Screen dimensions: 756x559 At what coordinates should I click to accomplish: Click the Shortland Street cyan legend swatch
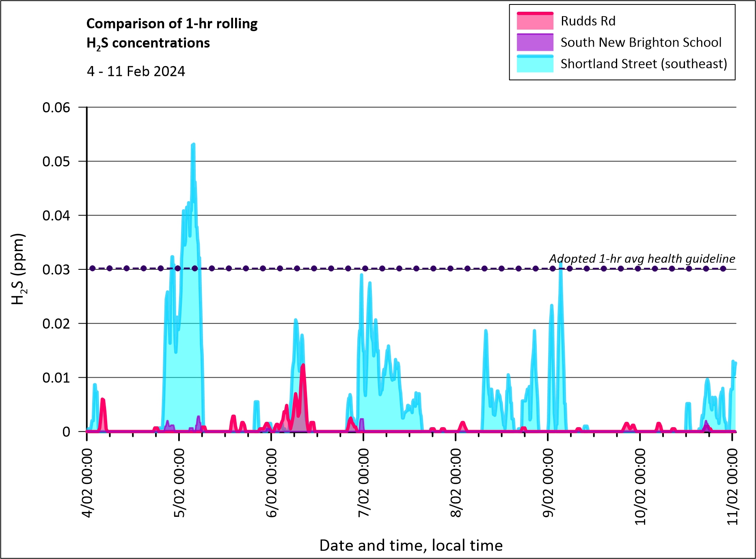pyautogui.click(x=535, y=64)
